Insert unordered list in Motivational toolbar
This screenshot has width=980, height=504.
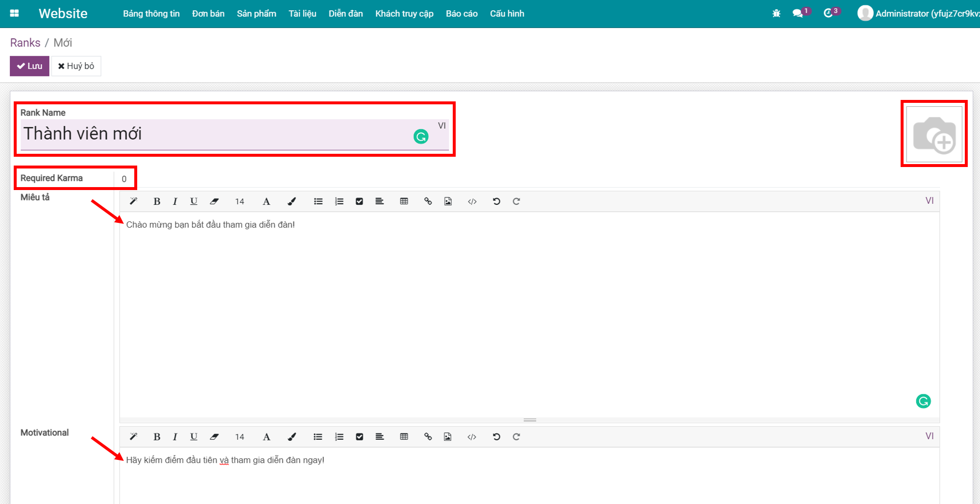click(x=318, y=437)
